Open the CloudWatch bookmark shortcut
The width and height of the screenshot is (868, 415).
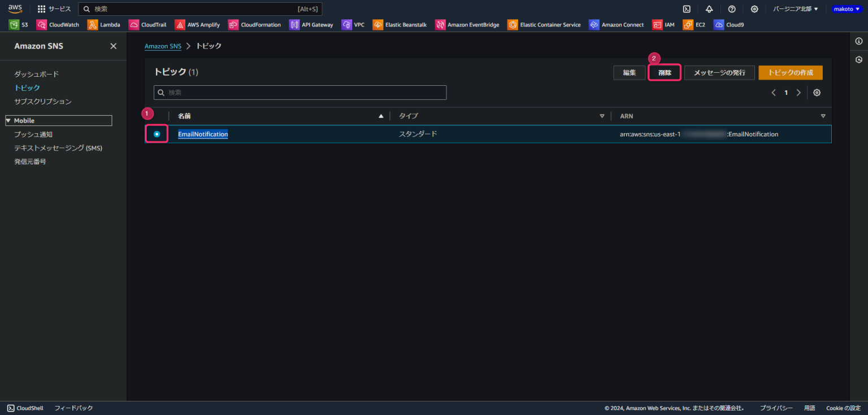(58, 25)
